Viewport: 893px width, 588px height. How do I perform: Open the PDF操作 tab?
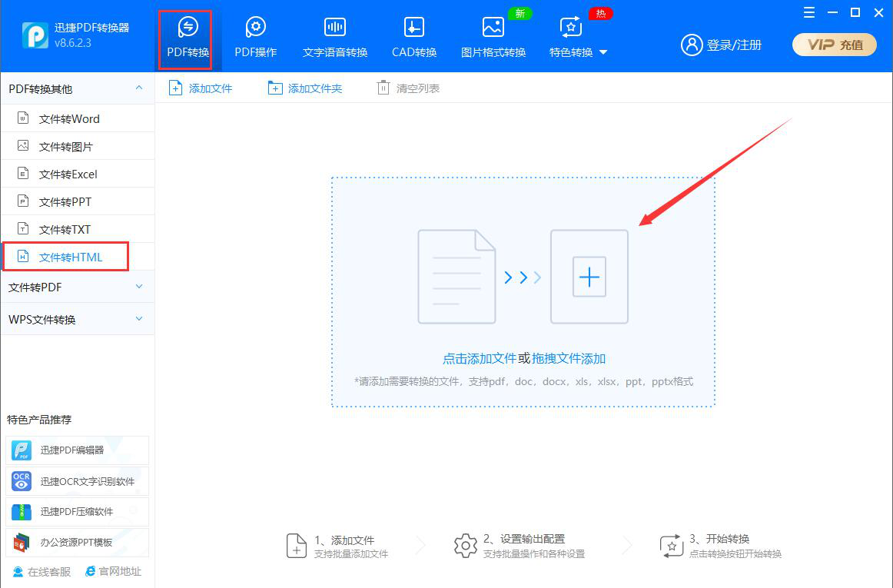click(x=256, y=38)
